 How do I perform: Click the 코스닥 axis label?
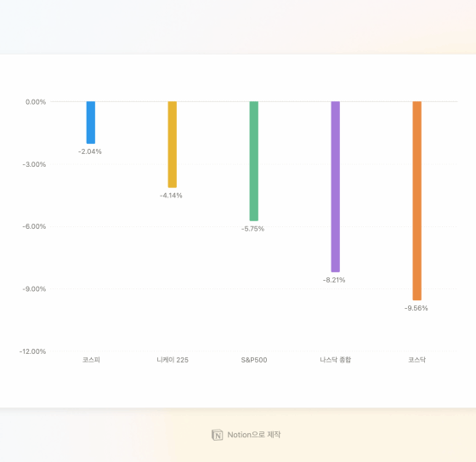click(x=416, y=360)
